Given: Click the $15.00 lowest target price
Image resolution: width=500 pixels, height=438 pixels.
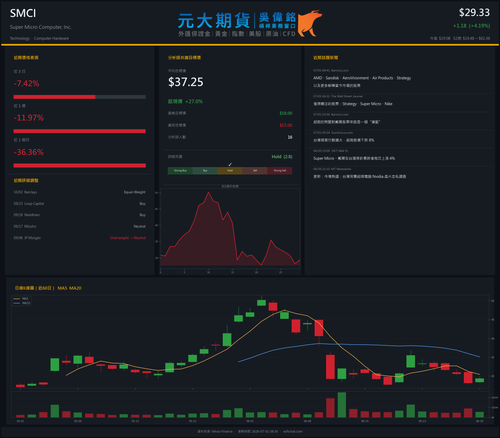Looking at the screenshot, I should click(x=286, y=125).
